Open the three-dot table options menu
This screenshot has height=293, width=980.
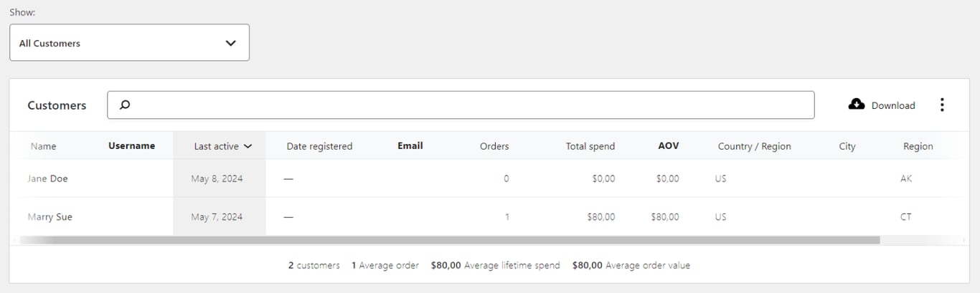click(x=942, y=105)
